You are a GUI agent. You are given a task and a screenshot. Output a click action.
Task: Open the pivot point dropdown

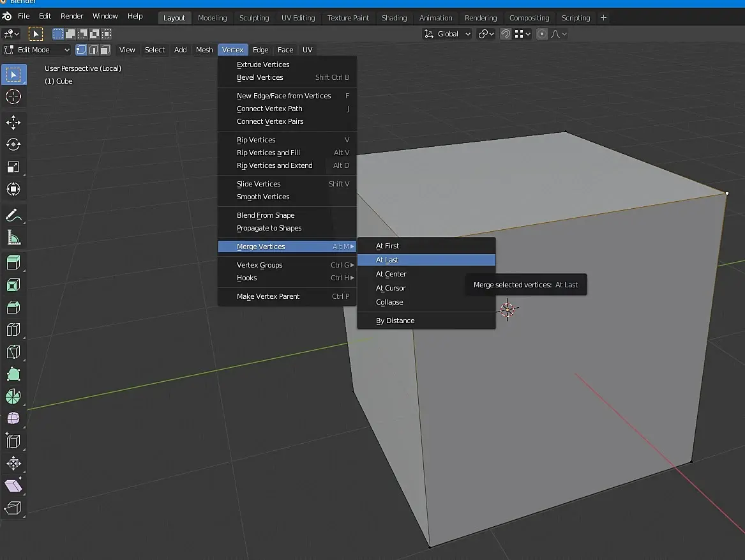point(486,34)
